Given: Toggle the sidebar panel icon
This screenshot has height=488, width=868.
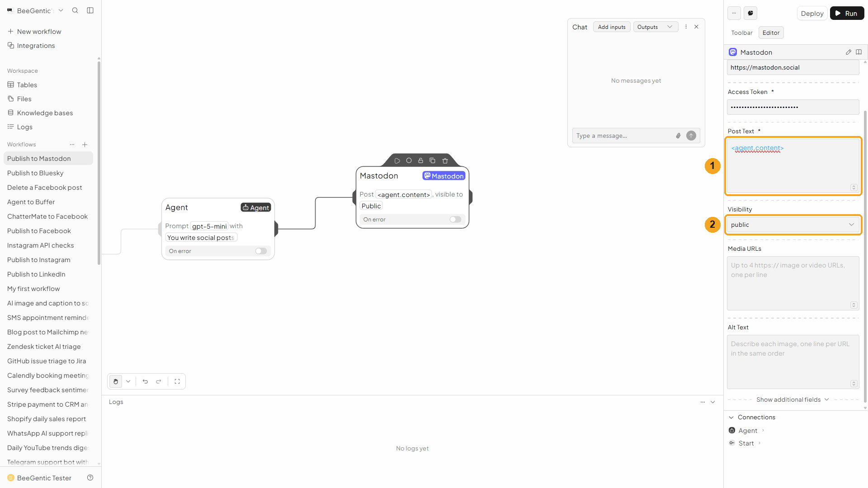Looking at the screenshot, I should coord(90,10).
